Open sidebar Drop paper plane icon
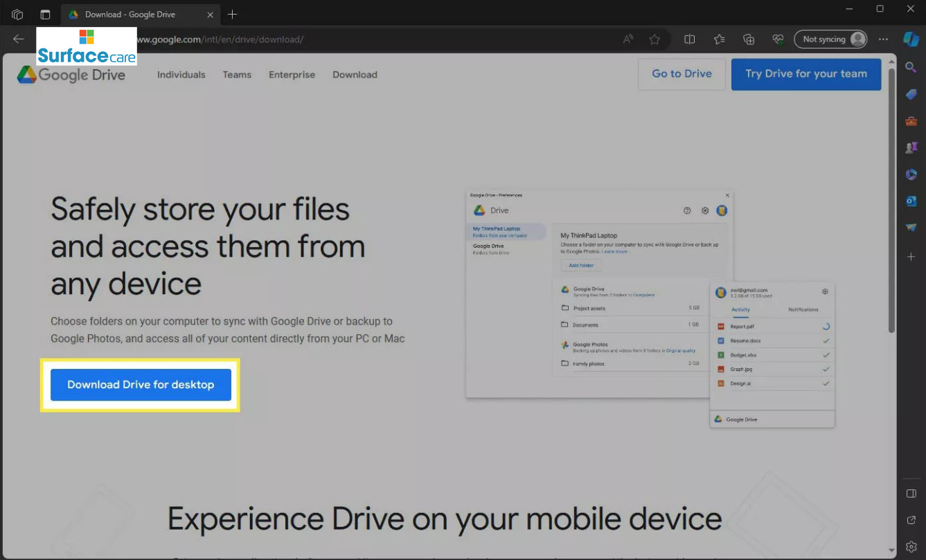Image resolution: width=926 pixels, height=560 pixels. [x=911, y=228]
